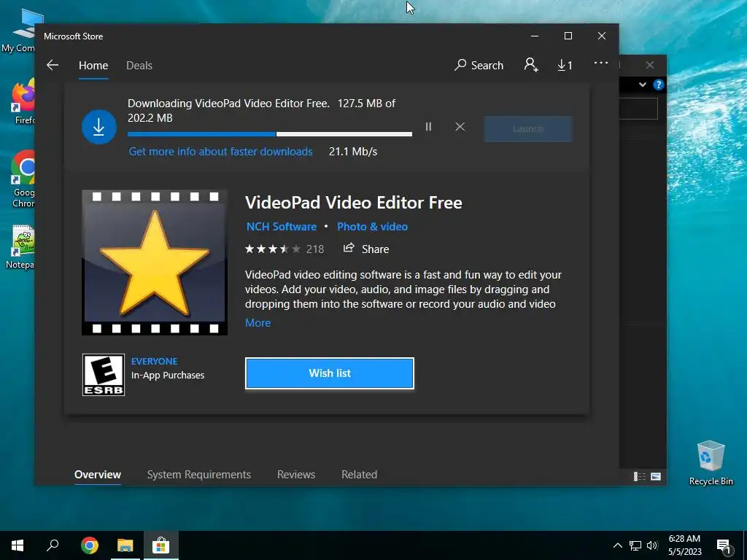The image size is (747, 560).
Task: Select the Notepad++ desktop shortcut
Action: point(22,246)
